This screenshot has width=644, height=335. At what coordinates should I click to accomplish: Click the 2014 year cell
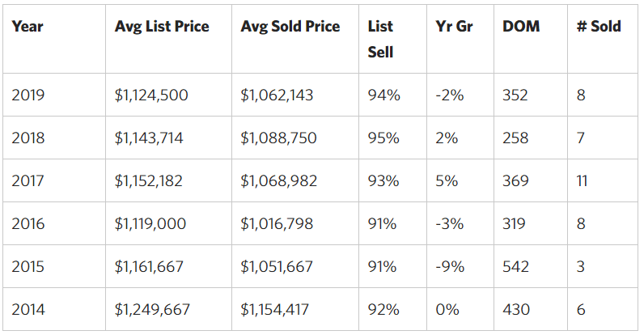pyautogui.click(x=28, y=309)
